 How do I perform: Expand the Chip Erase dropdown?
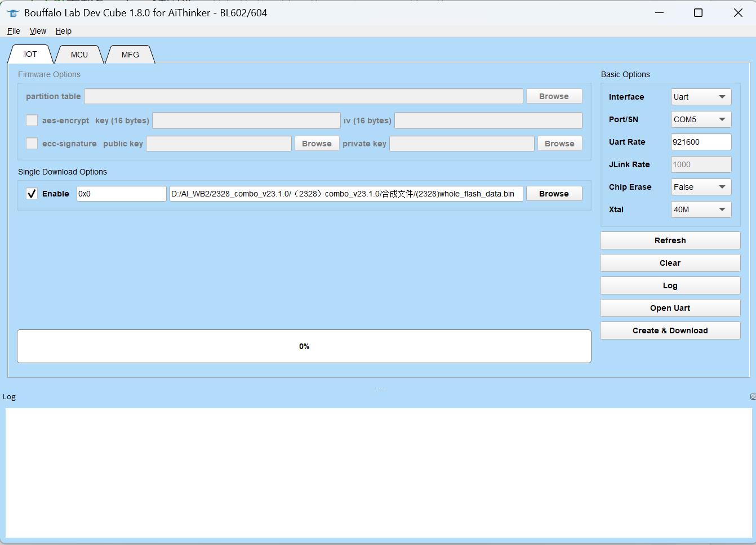[701, 187]
